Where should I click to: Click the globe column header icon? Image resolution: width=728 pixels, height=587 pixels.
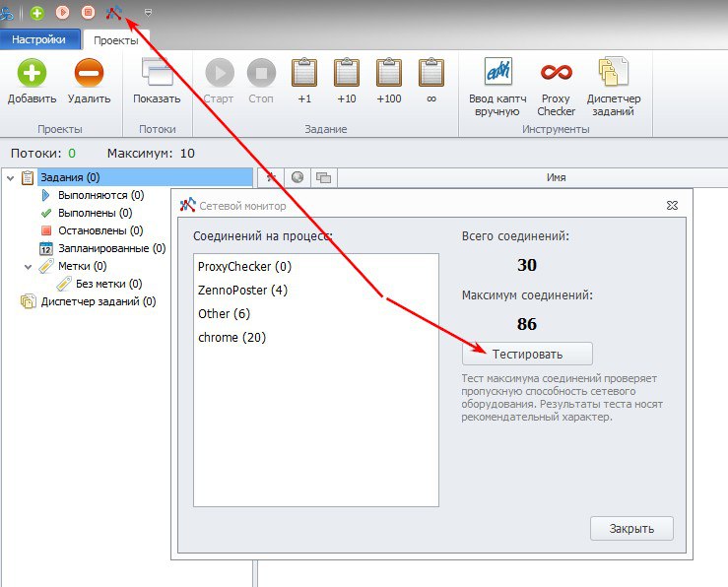(298, 177)
